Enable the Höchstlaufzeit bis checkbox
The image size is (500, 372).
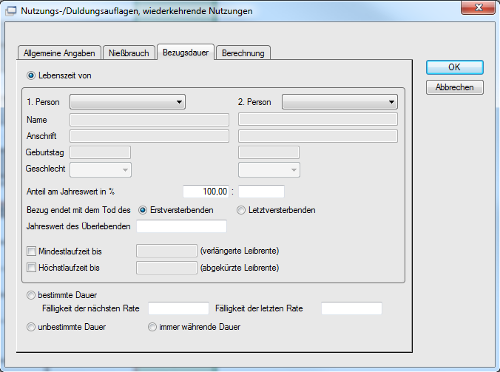click(31, 267)
